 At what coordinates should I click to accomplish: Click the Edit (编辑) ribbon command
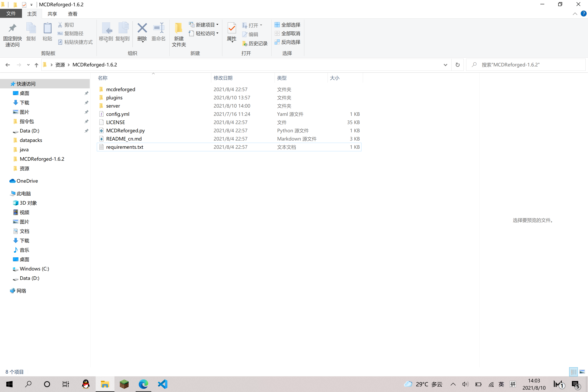point(250,34)
